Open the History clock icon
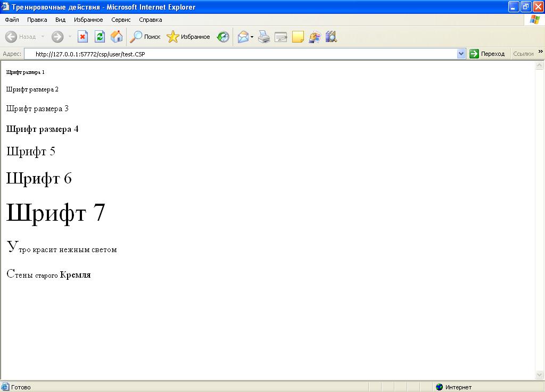 223,37
